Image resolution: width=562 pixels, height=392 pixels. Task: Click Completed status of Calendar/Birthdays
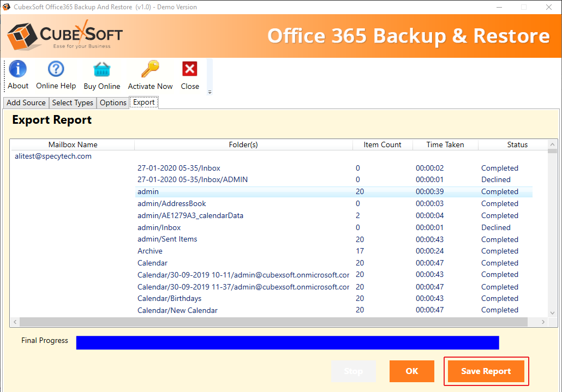[500, 298]
